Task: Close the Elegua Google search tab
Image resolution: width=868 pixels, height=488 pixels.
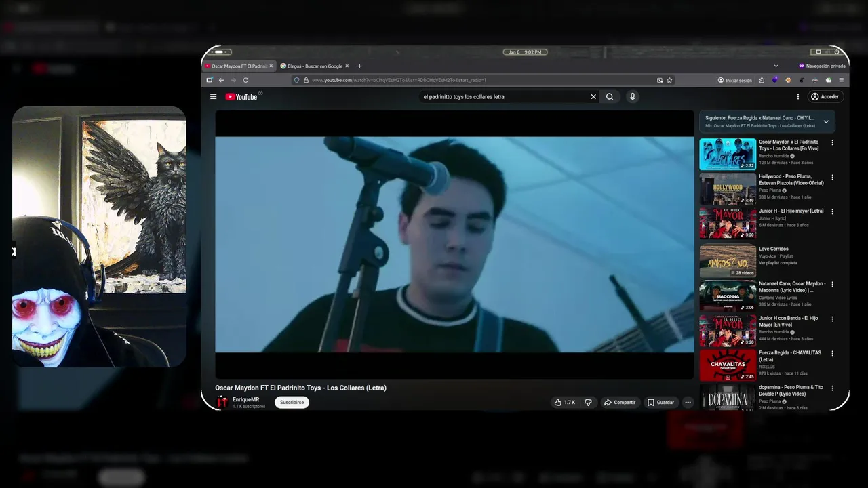Action: (347, 66)
